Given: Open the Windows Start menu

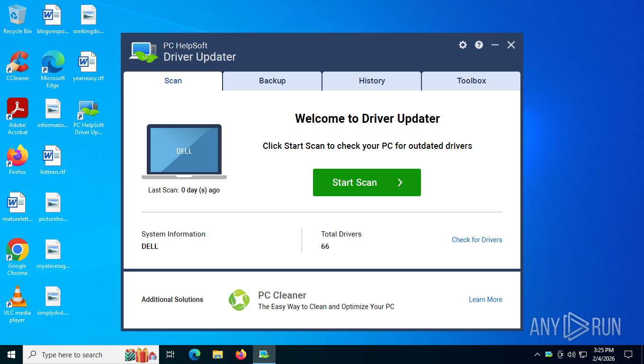Looking at the screenshot, I should 11,355.
